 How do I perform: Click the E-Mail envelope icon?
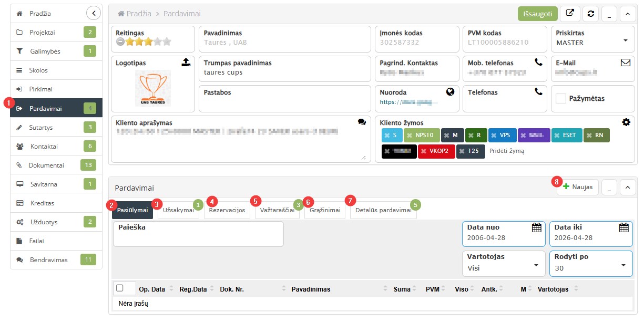[626, 63]
